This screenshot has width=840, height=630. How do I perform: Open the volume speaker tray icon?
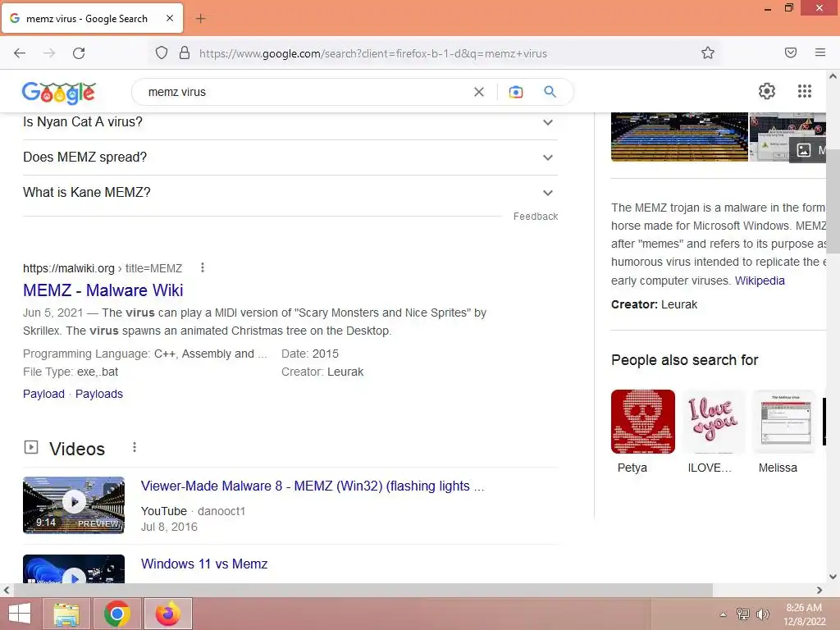(x=763, y=614)
